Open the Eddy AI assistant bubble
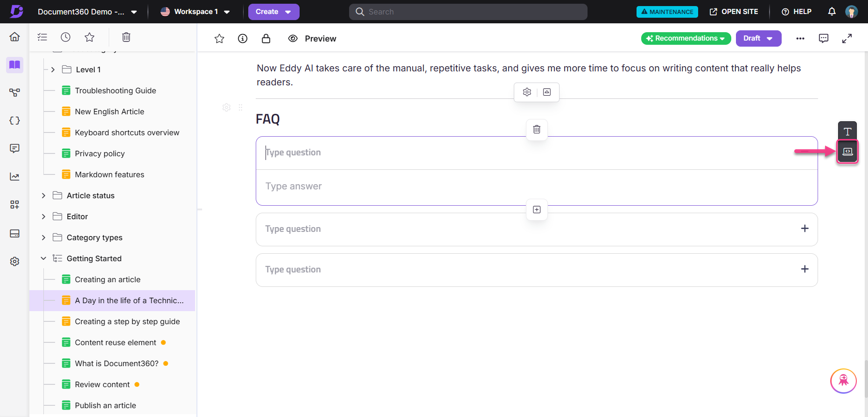The width and height of the screenshot is (868, 417). (843, 381)
